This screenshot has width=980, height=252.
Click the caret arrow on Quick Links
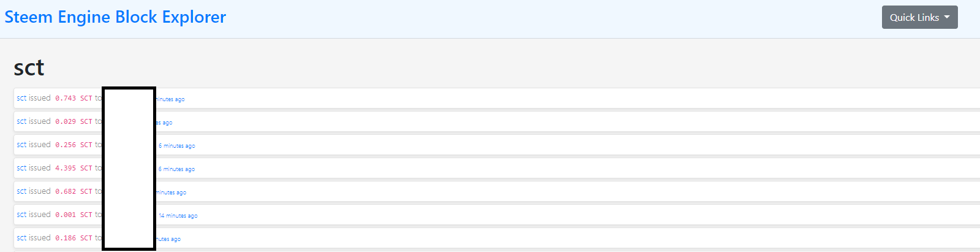[947, 17]
